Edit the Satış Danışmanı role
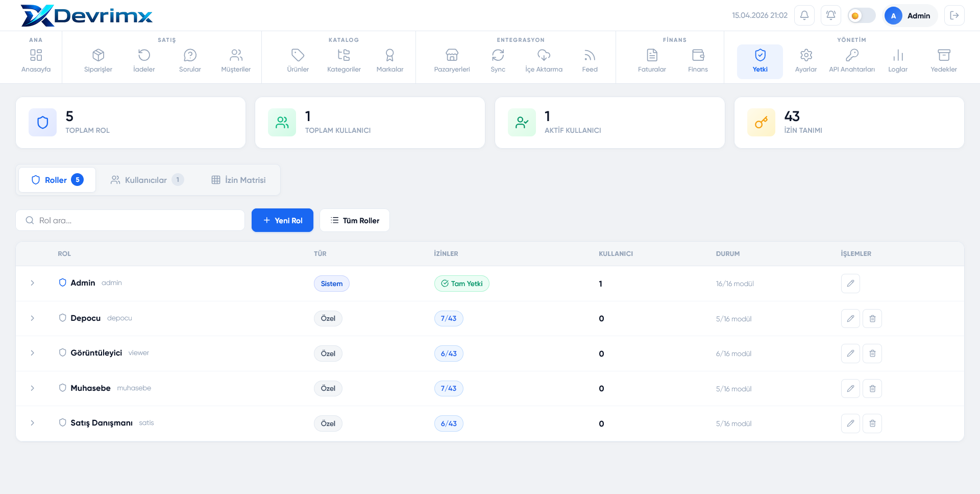 (850, 424)
